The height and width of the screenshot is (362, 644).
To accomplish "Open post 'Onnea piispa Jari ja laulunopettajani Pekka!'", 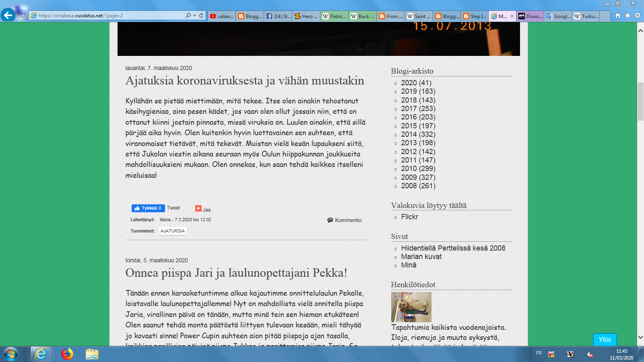I will [x=236, y=273].
